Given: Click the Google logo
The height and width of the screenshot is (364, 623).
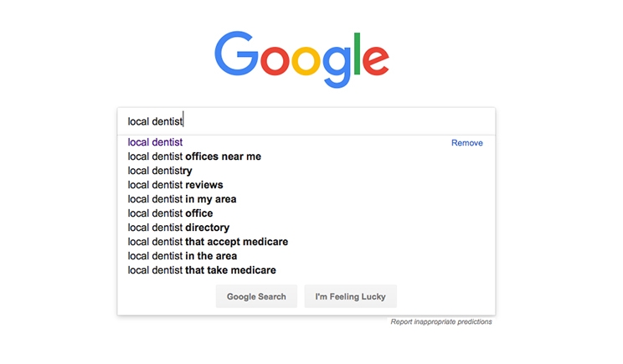Looking at the screenshot, I should tap(301, 59).
